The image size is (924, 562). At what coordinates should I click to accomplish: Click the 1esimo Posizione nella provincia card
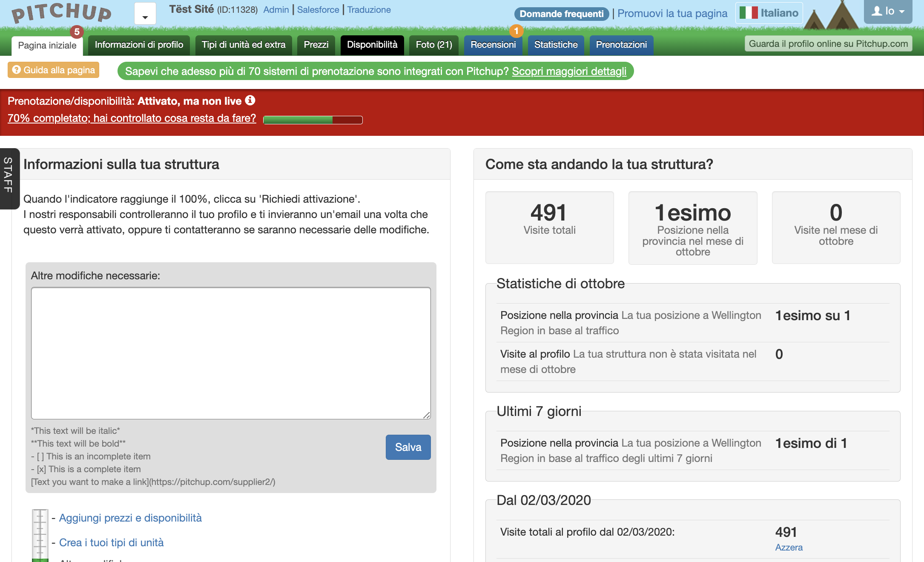[693, 228]
